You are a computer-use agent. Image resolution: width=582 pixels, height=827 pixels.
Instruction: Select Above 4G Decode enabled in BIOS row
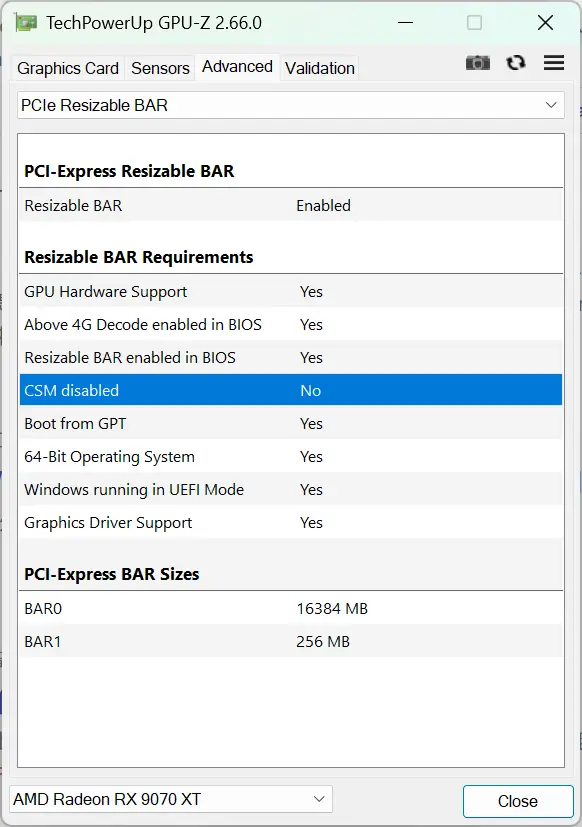pos(291,324)
